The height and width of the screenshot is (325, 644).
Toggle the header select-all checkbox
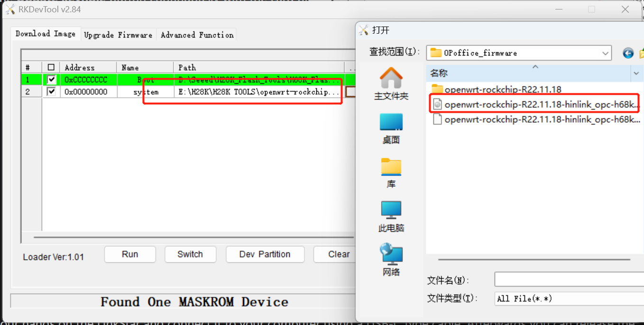pos(51,67)
